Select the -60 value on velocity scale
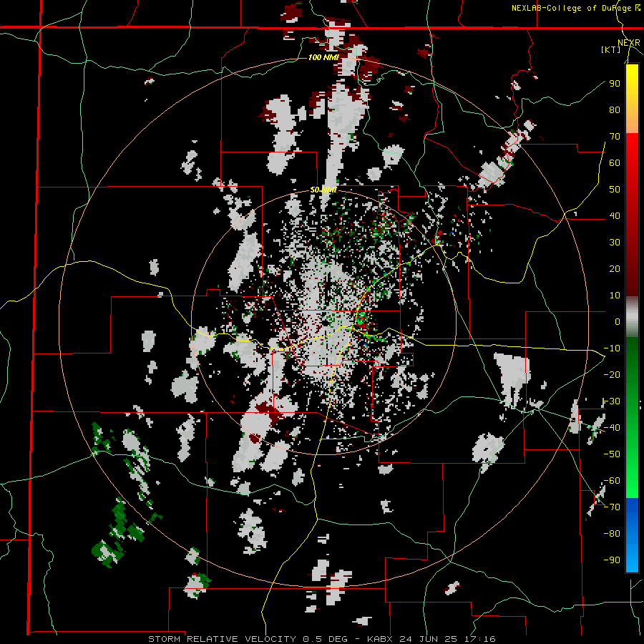The image size is (644, 644). [612, 481]
